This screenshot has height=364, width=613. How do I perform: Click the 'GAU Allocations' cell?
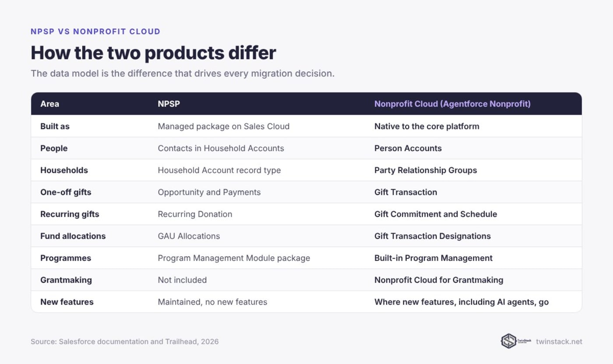189,236
